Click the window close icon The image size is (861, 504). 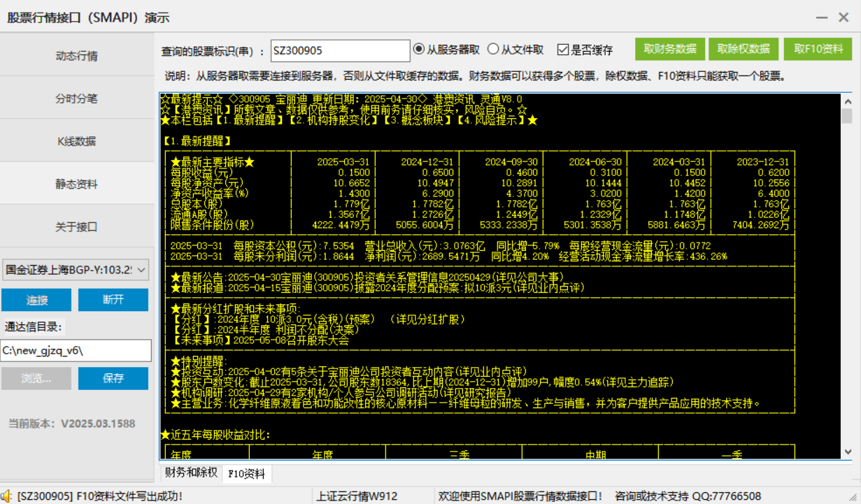843,17
